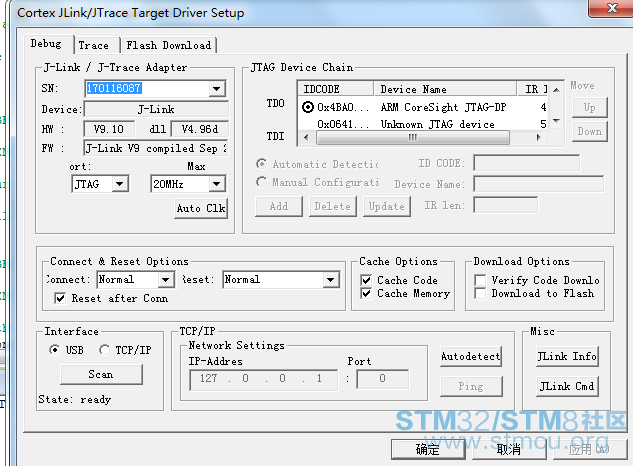Open the Reset type Normal dropdown

[331, 279]
